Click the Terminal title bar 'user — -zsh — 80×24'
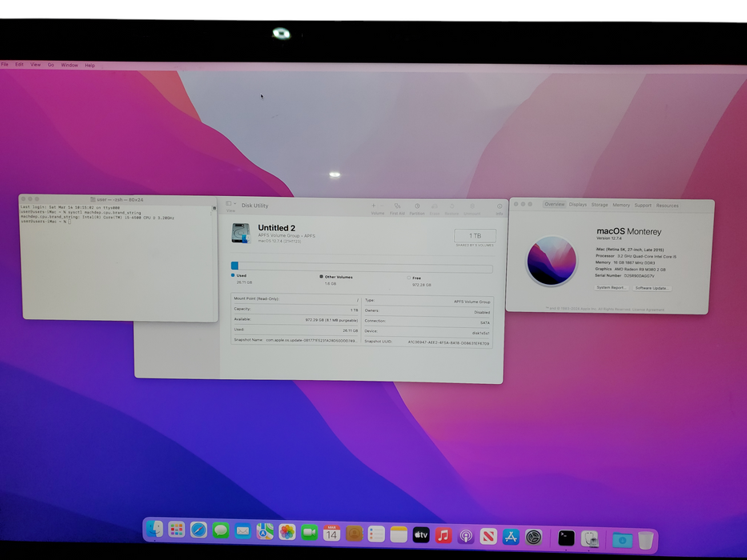747x560 pixels. pos(117,199)
